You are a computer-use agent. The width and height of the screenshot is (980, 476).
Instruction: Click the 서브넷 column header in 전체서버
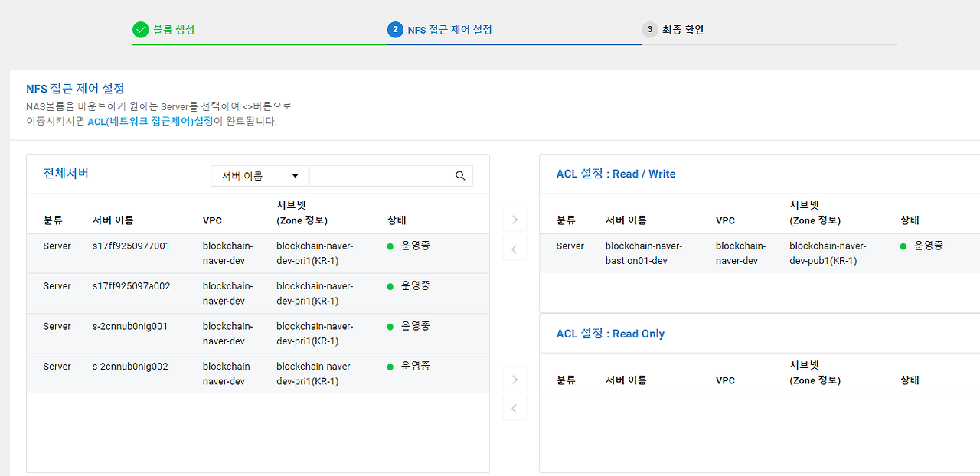click(302, 213)
